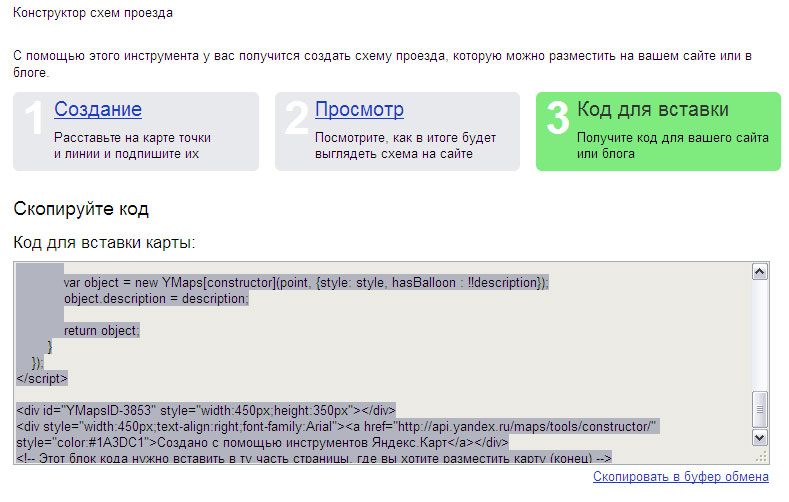789x502 pixels.
Task: Open the Просмотр step link
Action: [x=359, y=109]
